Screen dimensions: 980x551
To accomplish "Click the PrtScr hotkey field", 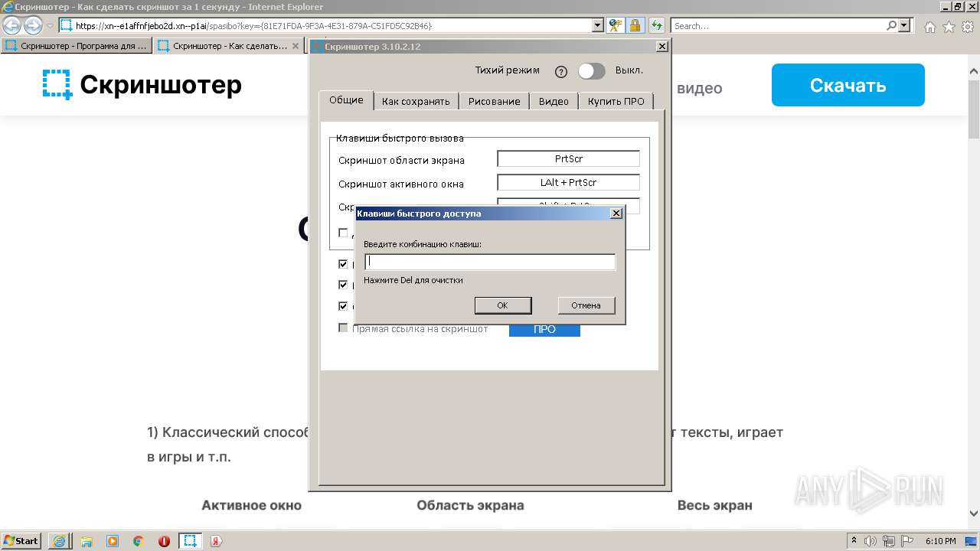I will pyautogui.click(x=568, y=159).
